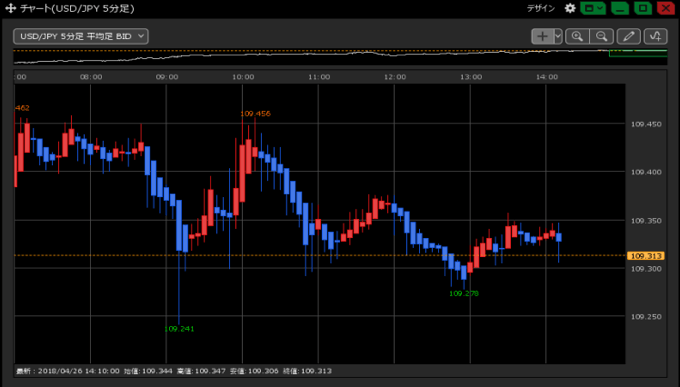Click the 109.278 low price label
Screen dimensions: 680x387
(464, 293)
